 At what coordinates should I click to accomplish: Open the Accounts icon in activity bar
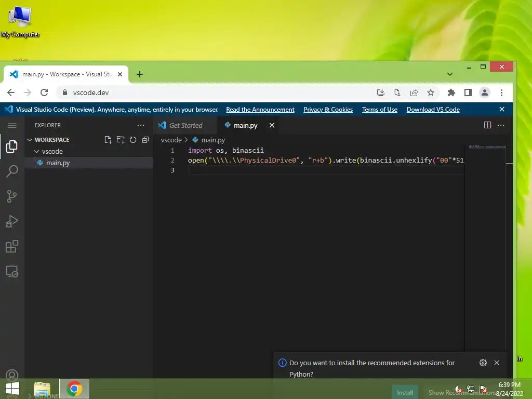12,375
